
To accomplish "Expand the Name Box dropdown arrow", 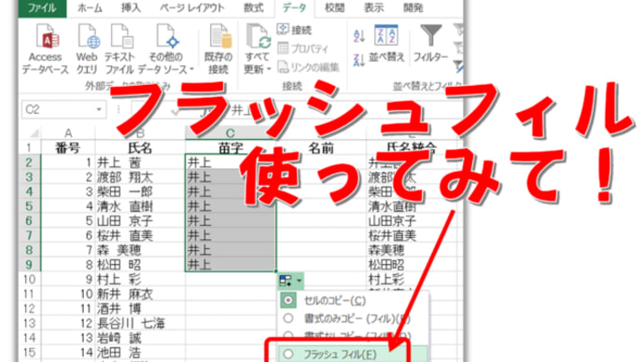I will [99, 109].
